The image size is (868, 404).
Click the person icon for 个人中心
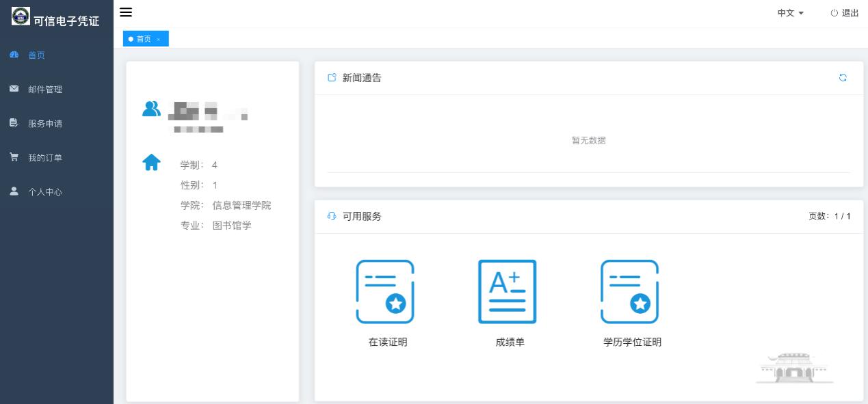point(14,191)
